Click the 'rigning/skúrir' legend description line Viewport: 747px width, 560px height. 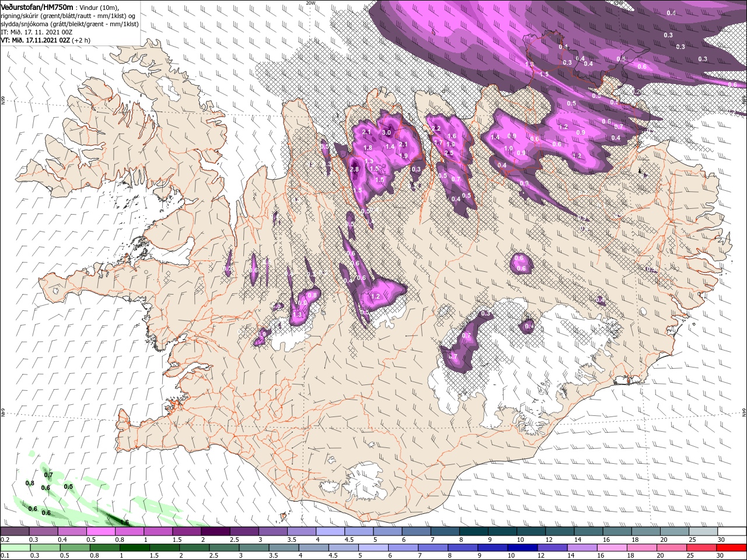(x=68, y=16)
